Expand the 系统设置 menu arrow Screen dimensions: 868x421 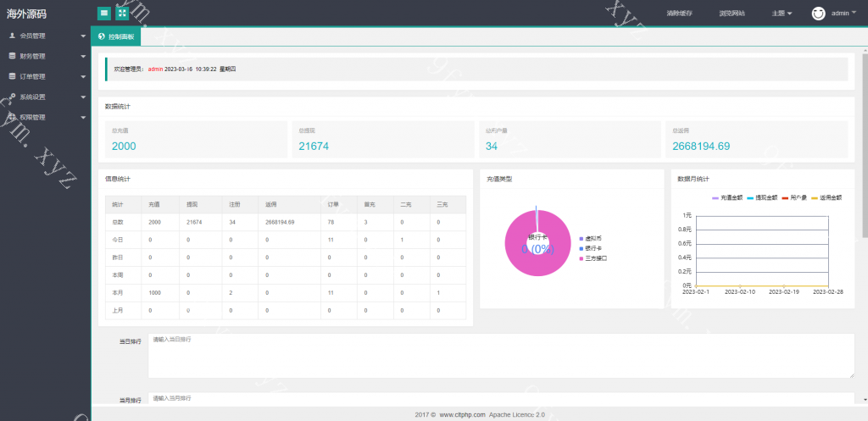83,97
